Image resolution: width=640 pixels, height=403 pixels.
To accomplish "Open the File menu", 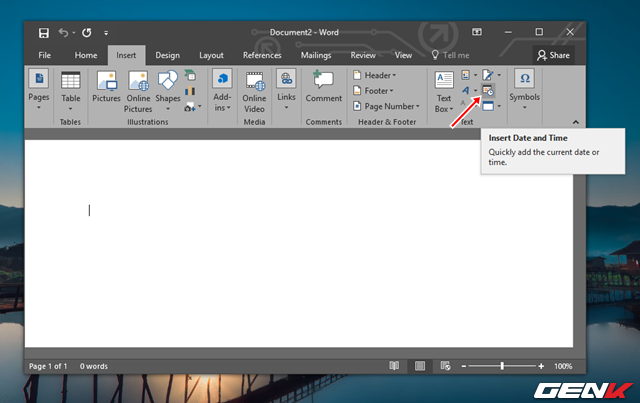I will point(44,55).
